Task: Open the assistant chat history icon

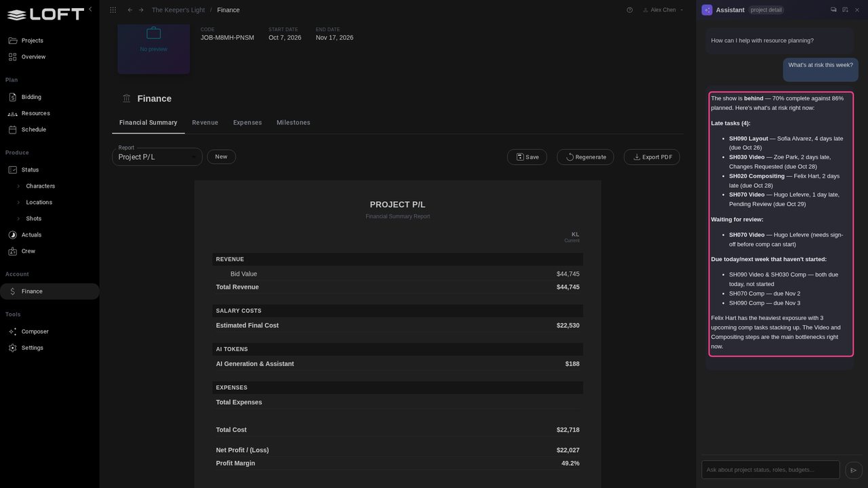Action: 833,9
